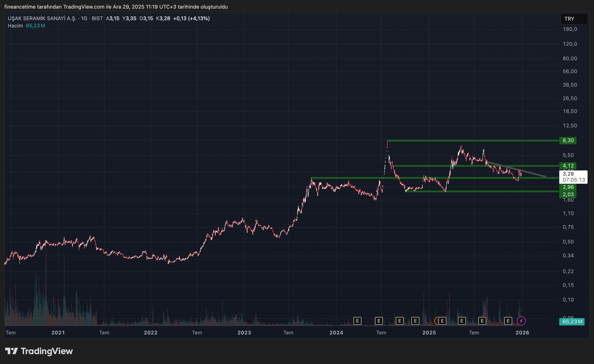Image resolution: width=594 pixels, height=364 pixels.
Task: Click the last earnings E marker before the lightning icon
Action: [508, 321]
